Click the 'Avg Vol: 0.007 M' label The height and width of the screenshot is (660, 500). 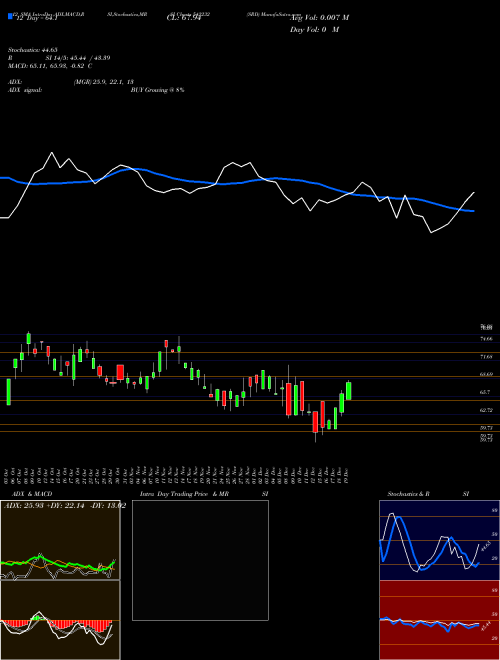click(x=319, y=17)
